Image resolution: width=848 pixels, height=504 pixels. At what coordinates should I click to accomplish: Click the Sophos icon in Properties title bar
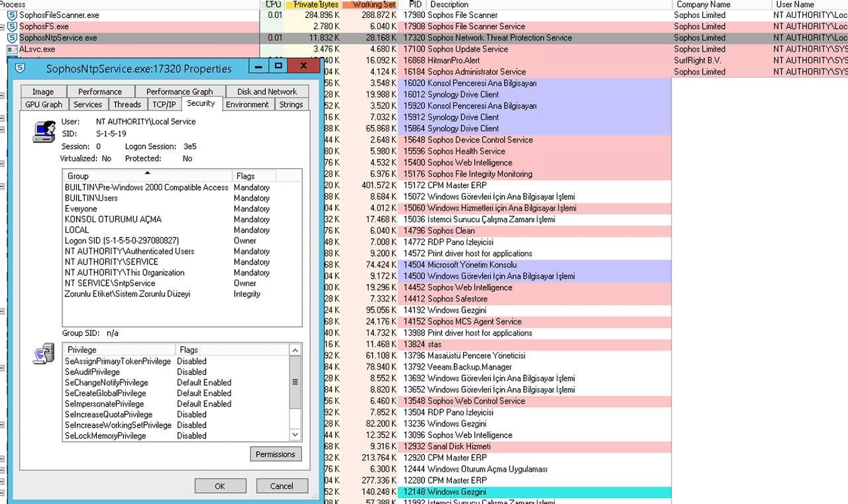21,68
